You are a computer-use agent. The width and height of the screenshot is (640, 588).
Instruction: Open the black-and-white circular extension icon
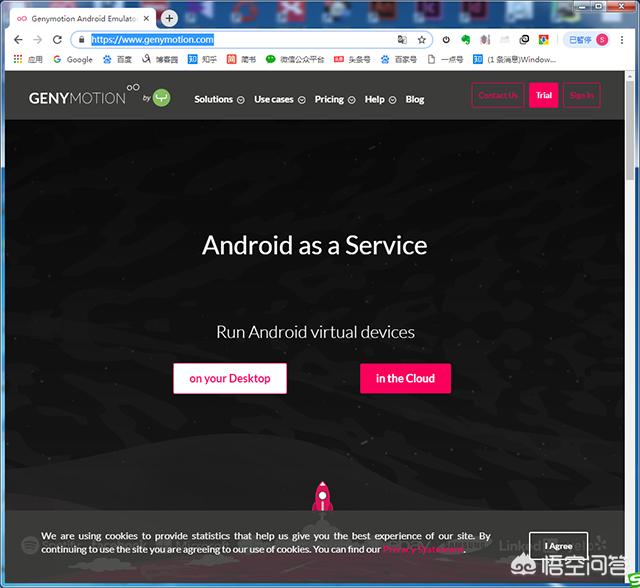click(524, 40)
